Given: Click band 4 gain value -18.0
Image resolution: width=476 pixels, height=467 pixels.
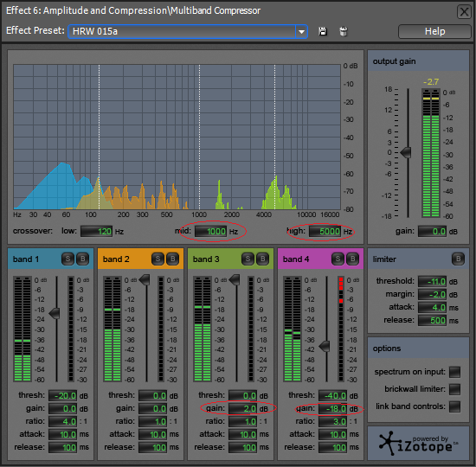Looking at the screenshot, I should pos(332,409).
